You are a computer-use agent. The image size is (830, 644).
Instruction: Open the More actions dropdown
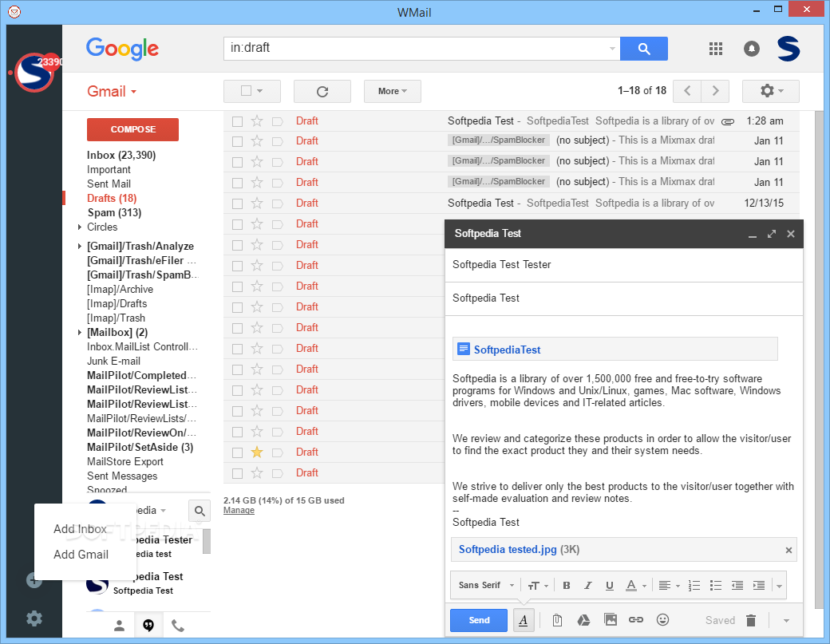tap(392, 91)
